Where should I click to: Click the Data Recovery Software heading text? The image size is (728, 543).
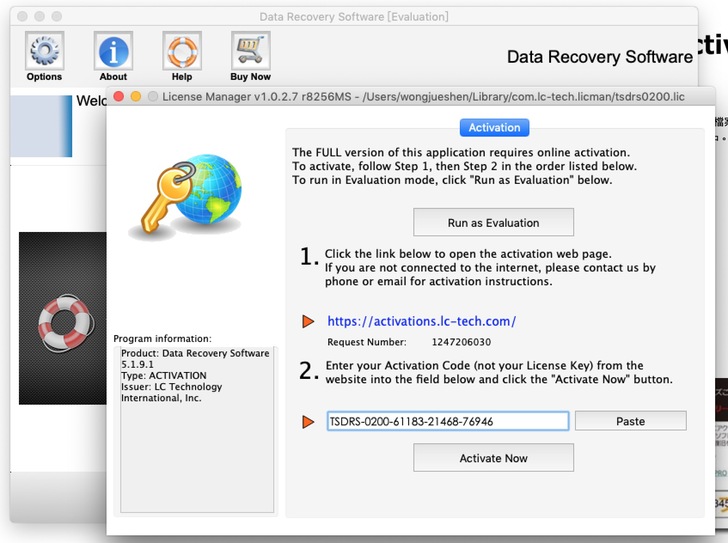[599, 57]
